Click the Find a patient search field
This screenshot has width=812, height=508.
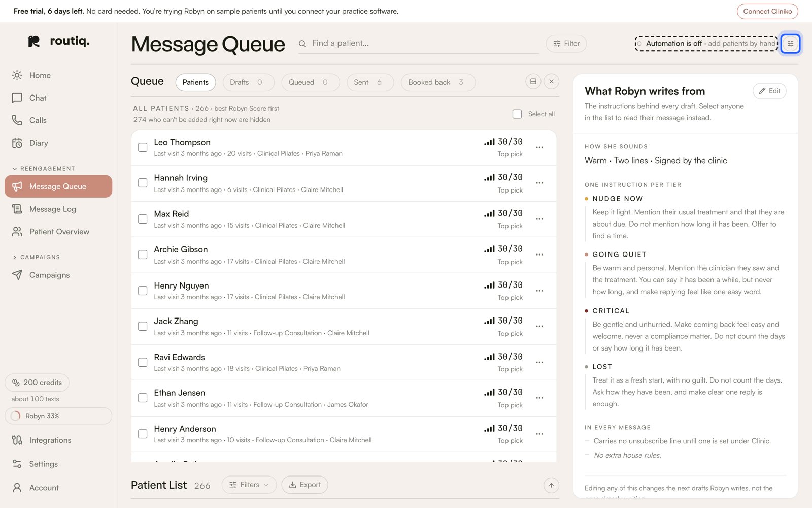419,44
